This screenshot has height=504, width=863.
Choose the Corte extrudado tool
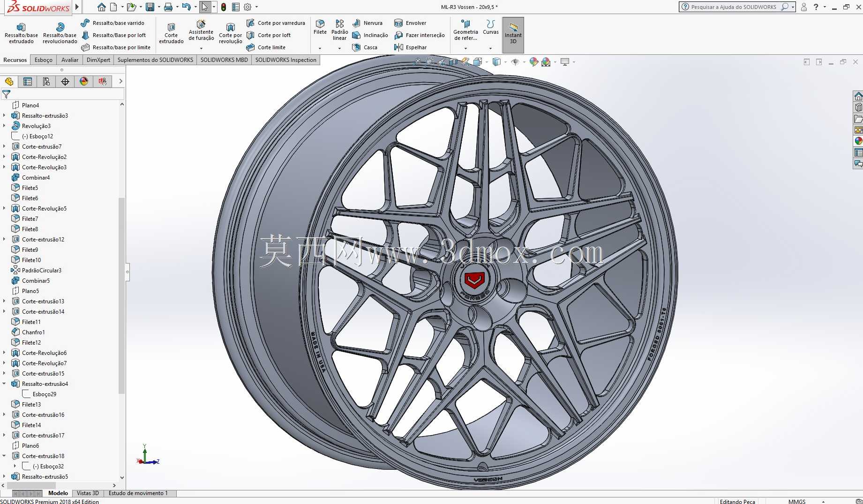(171, 33)
